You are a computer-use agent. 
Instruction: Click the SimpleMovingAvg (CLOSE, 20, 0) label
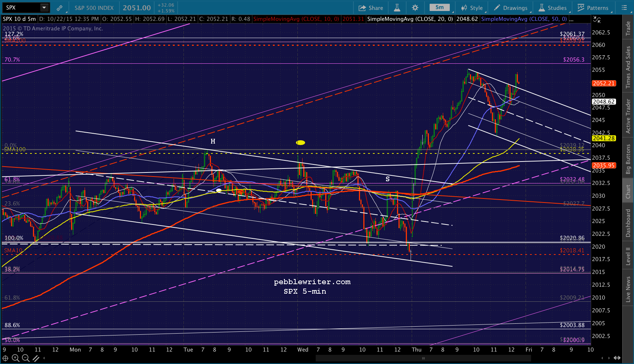click(410, 19)
